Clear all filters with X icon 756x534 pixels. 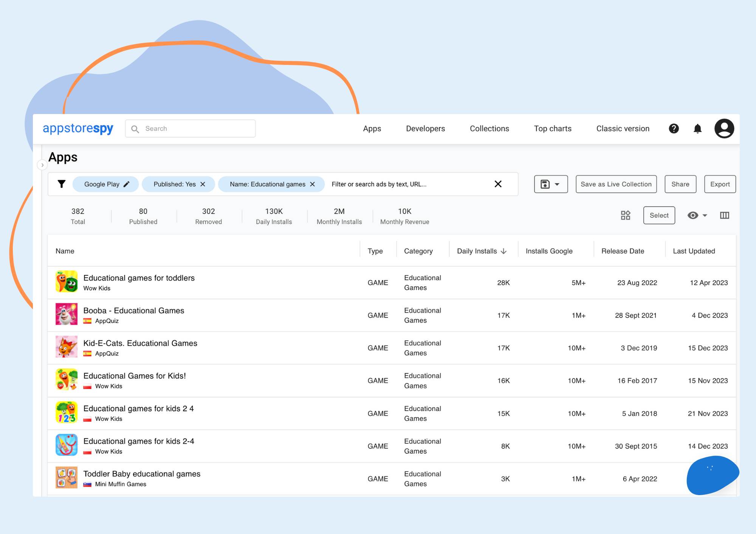(498, 184)
